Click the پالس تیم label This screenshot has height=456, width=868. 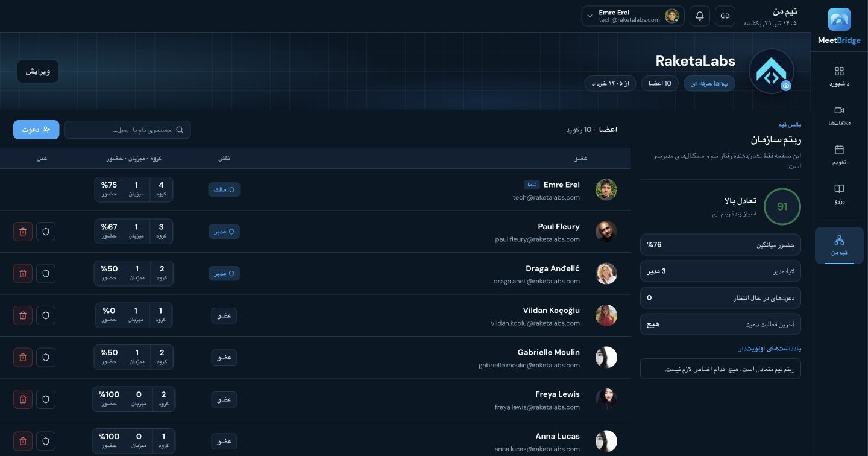point(790,125)
